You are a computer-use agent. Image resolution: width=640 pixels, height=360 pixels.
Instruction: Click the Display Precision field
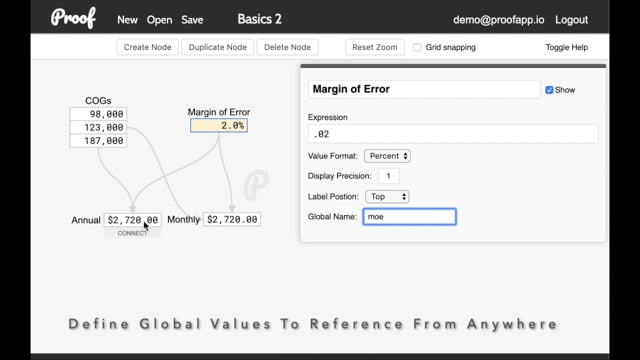click(x=388, y=176)
